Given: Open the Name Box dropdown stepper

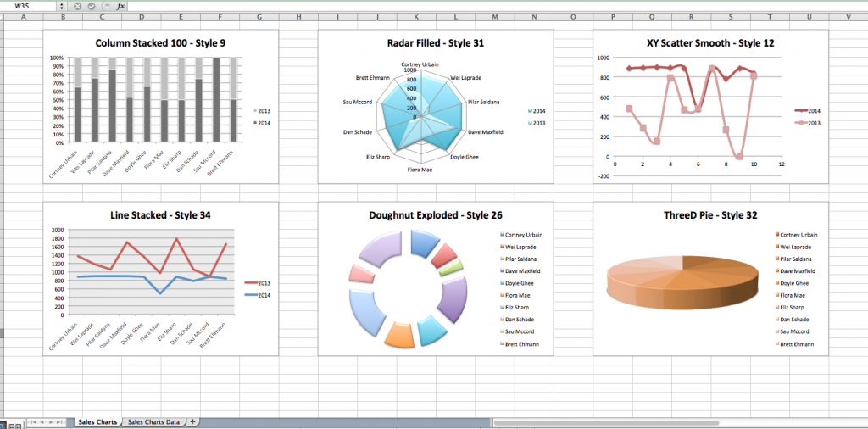Looking at the screenshot, I should [61, 6].
